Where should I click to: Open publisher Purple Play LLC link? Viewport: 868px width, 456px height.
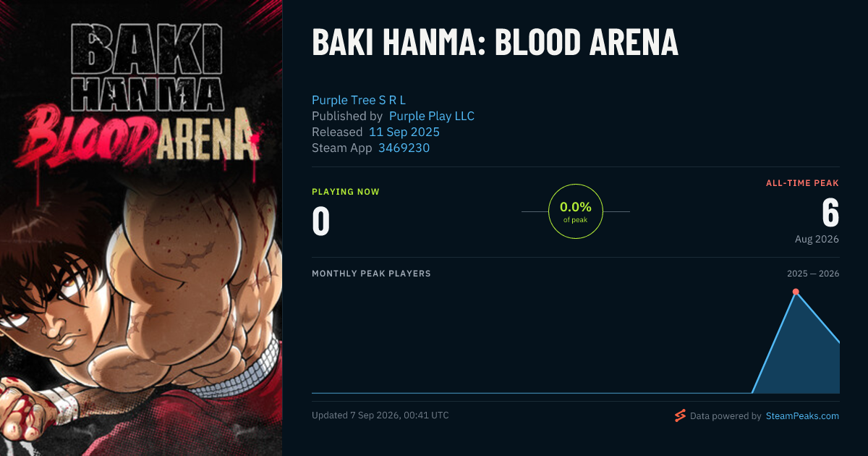pyautogui.click(x=432, y=116)
